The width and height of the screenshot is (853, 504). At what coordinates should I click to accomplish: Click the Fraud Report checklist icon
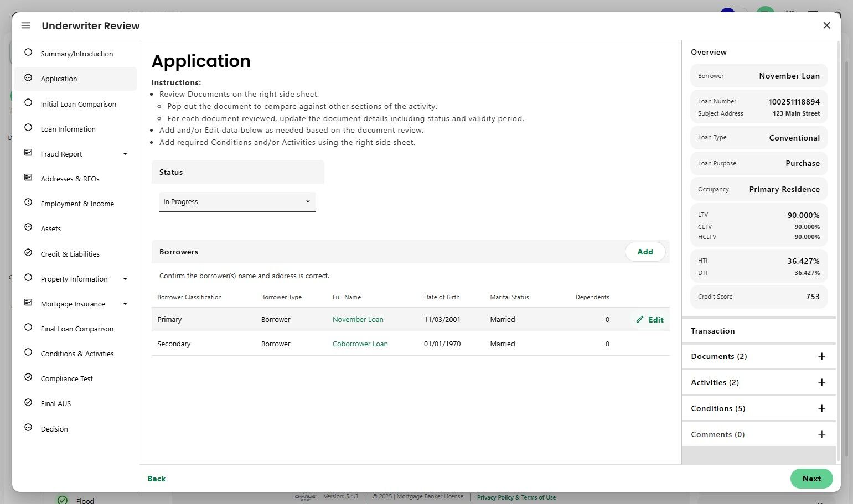pos(28,153)
